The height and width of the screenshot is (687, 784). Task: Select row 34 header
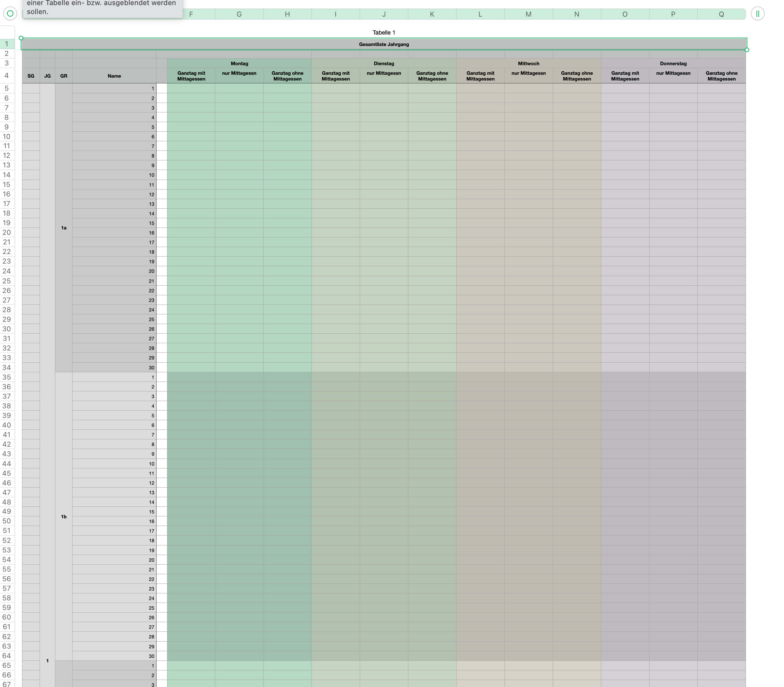tap(6, 367)
